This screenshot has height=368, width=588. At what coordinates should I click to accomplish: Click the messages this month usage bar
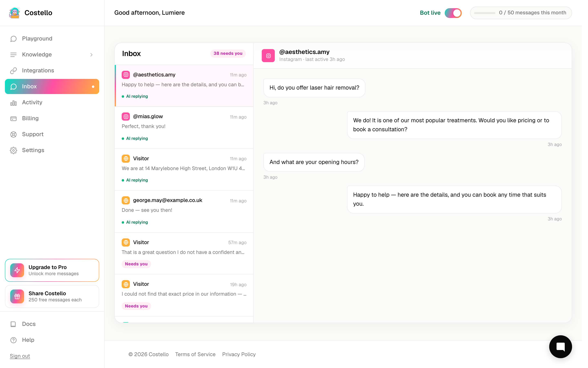tap(521, 13)
